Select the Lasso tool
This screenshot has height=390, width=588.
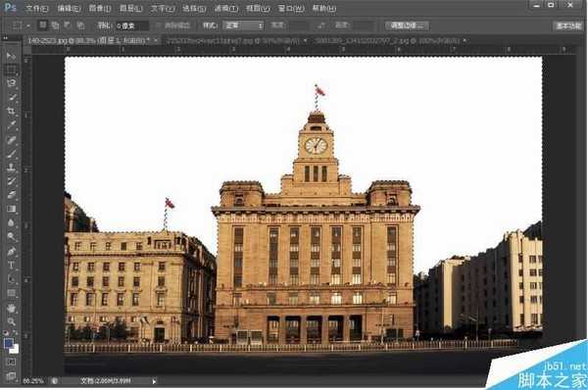[x=11, y=83]
